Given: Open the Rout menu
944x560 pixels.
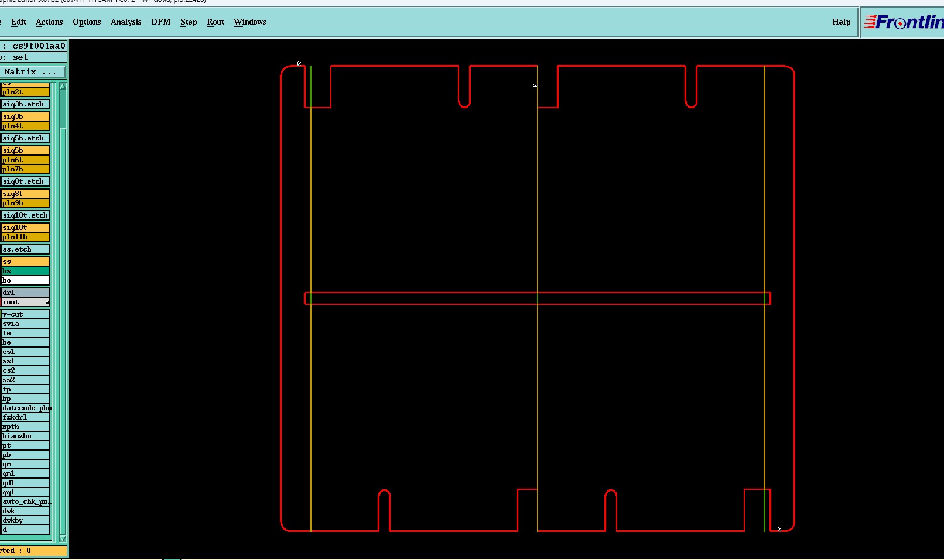Looking at the screenshot, I should pos(216,22).
